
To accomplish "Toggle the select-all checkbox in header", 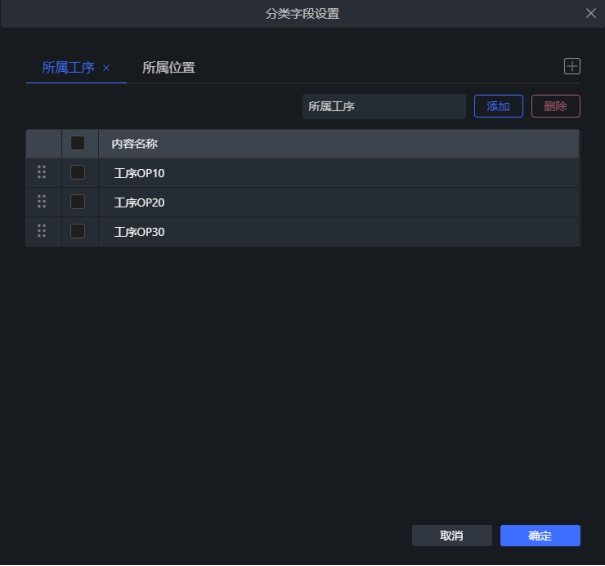I will point(78,143).
